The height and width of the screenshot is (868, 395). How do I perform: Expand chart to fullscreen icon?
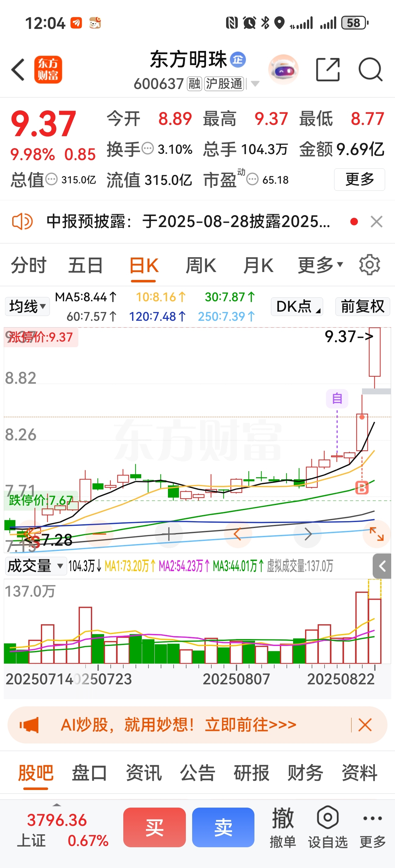[x=376, y=534]
